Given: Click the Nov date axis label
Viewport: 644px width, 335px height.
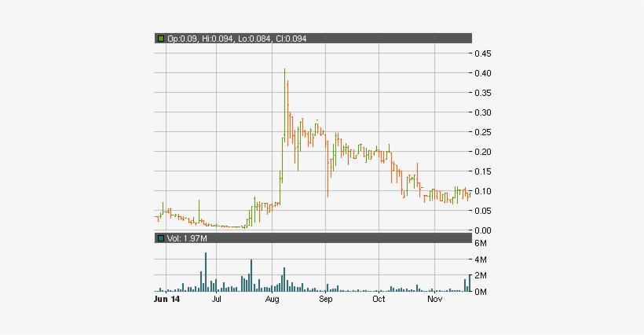Looking at the screenshot, I should pos(434,300).
